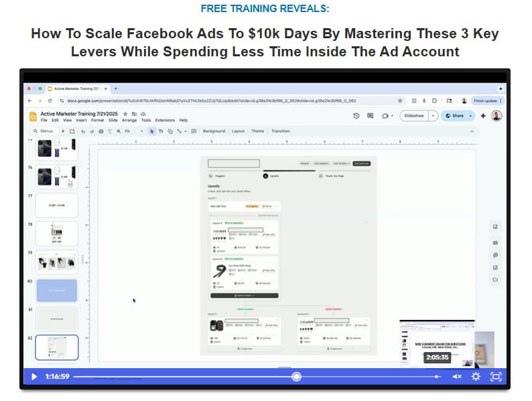Star the Active Marketer Training presentation

click(125, 114)
